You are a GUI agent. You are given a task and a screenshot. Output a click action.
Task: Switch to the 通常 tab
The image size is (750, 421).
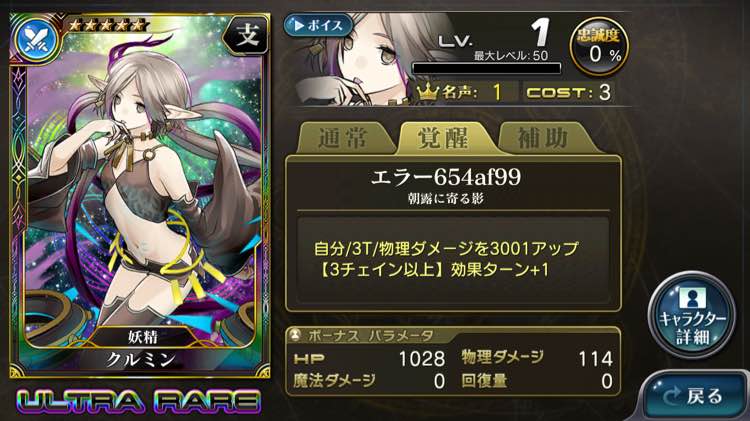(343, 139)
